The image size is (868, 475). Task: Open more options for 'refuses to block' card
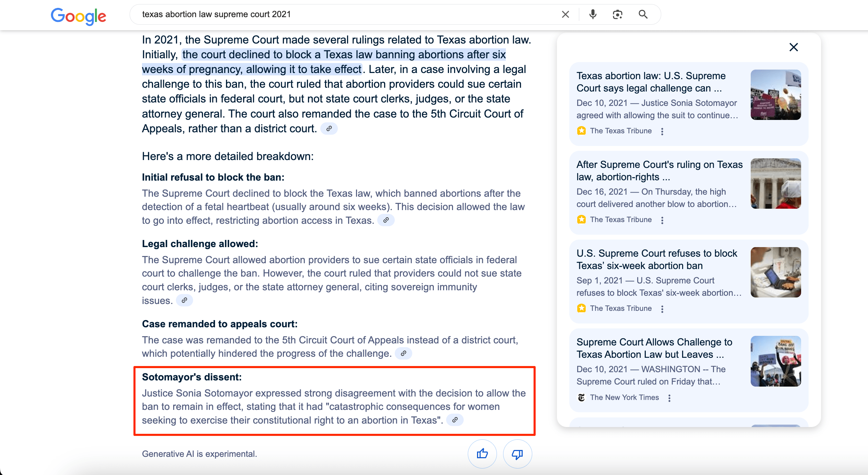tap(662, 309)
